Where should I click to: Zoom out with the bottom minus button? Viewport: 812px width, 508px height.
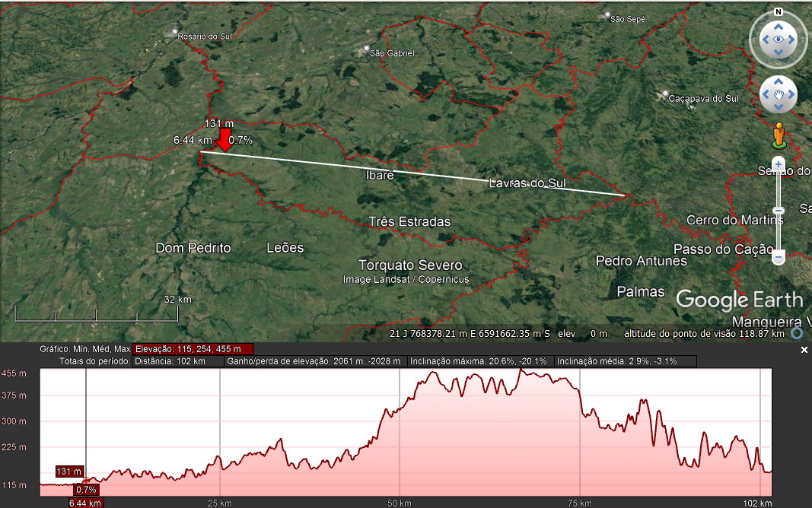click(x=778, y=257)
